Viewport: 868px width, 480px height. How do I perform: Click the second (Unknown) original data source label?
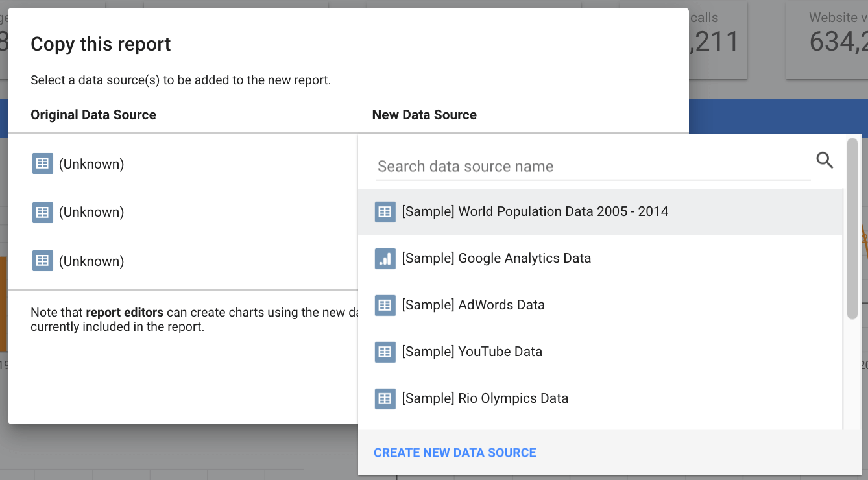coord(91,212)
